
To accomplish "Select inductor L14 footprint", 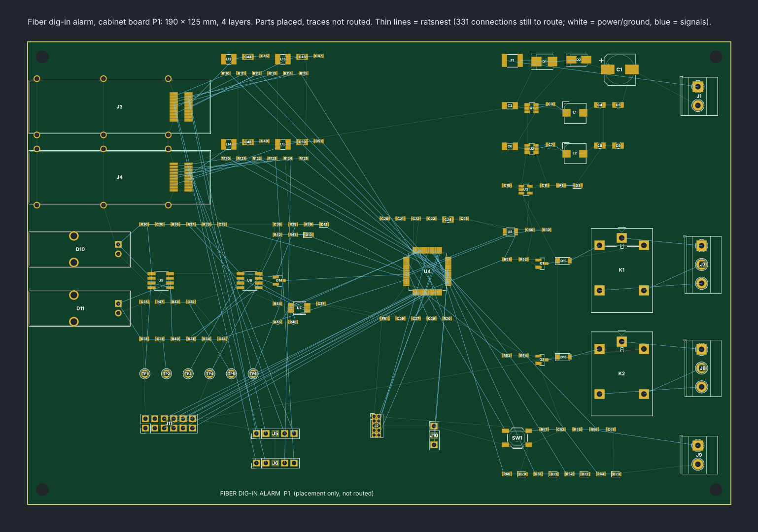I will (x=229, y=144).
